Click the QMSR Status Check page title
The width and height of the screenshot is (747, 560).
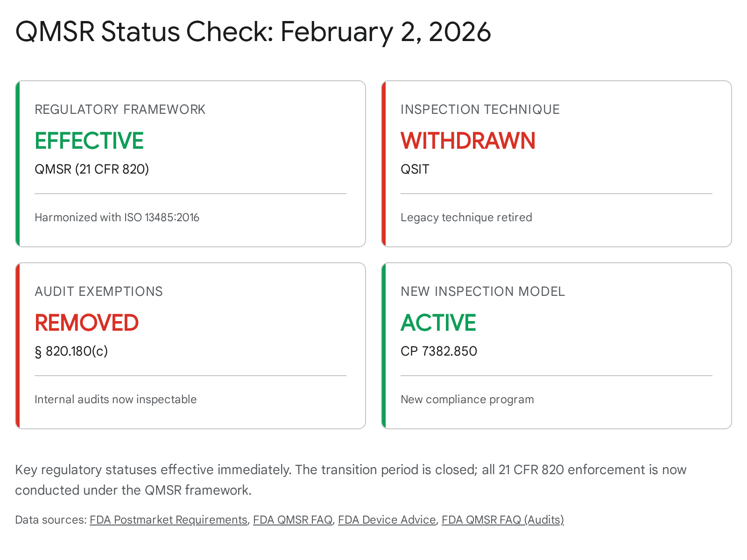253,32
